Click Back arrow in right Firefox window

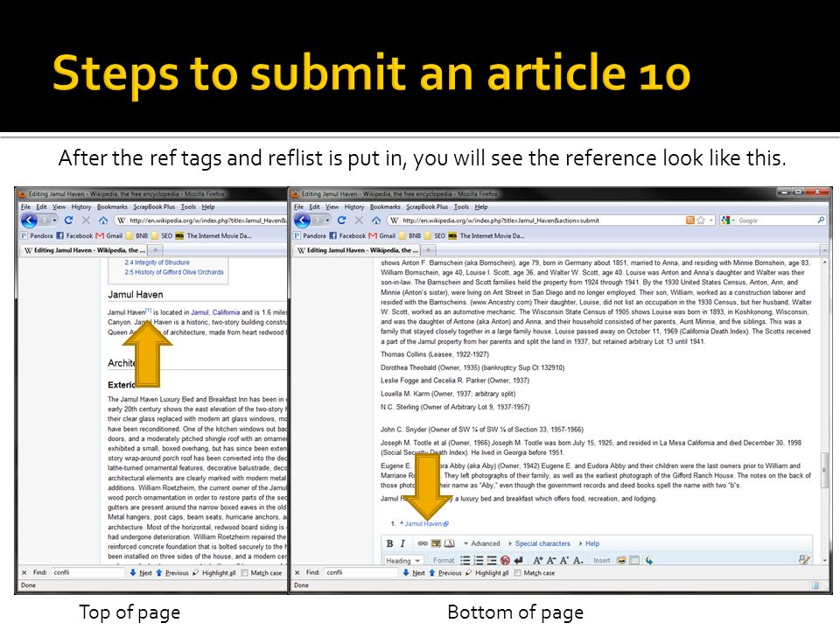(302, 220)
